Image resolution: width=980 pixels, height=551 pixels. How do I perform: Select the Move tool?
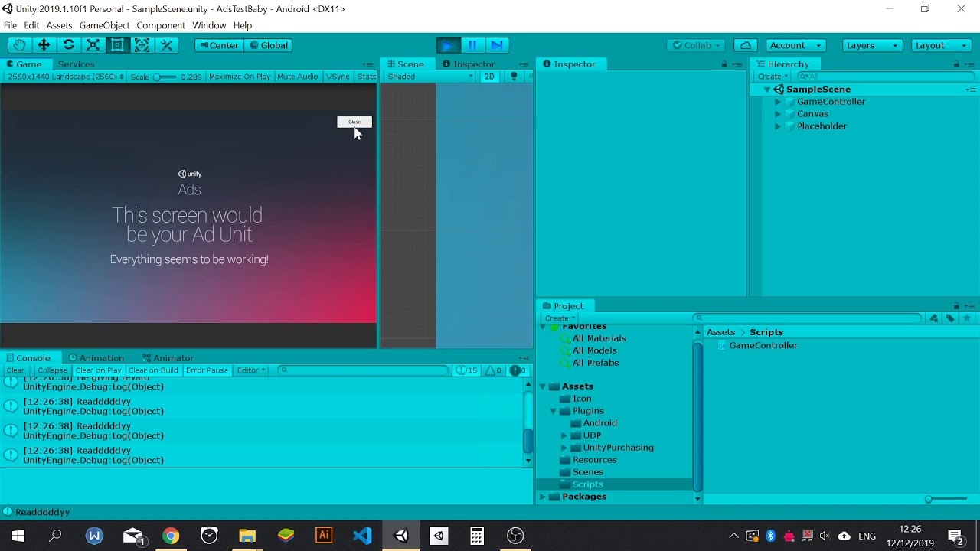pyautogui.click(x=44, y=45)
